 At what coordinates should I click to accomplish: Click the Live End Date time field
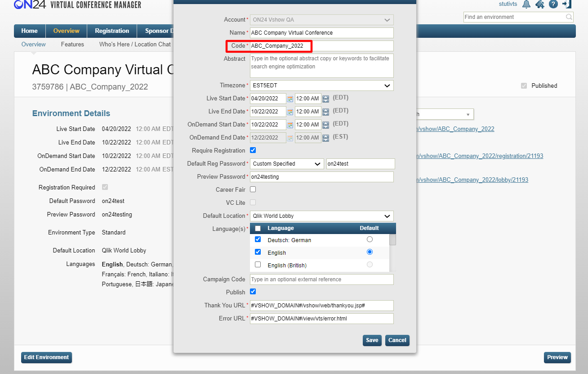pos(308,112)
